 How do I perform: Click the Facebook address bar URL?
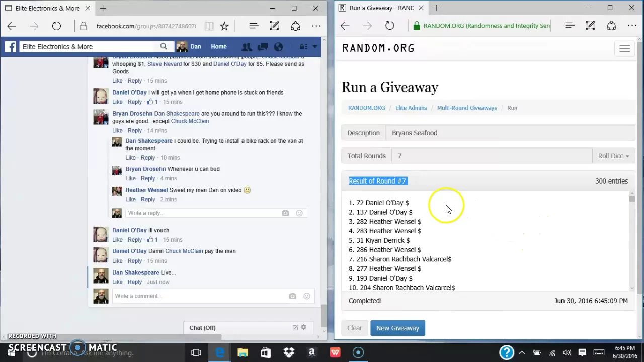[x=146, y=26]
